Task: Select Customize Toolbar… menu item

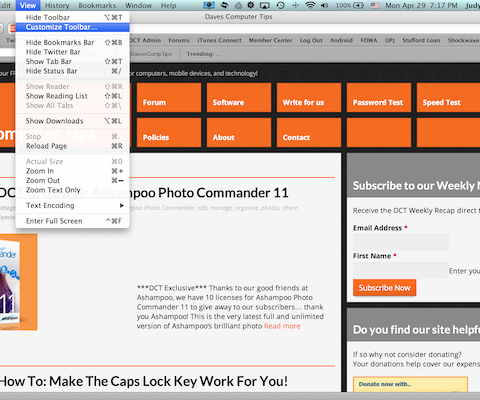Action: click(72, 27)
